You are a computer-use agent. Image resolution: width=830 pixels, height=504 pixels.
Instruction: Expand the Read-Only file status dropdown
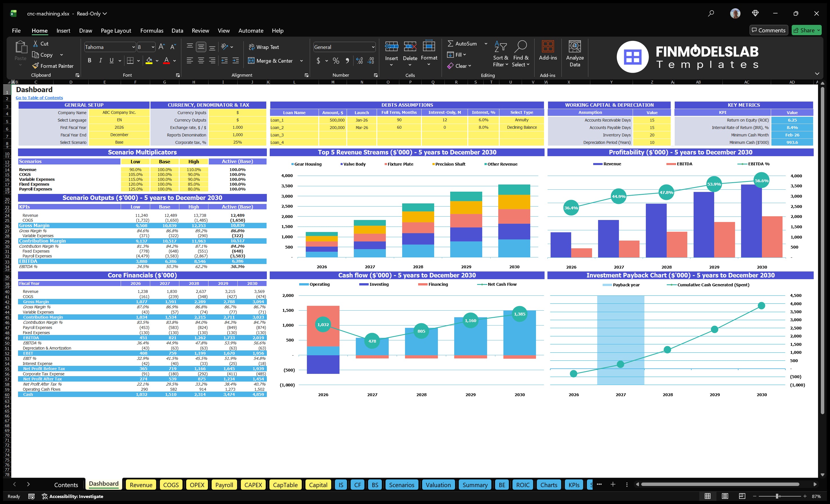[105, 13]
